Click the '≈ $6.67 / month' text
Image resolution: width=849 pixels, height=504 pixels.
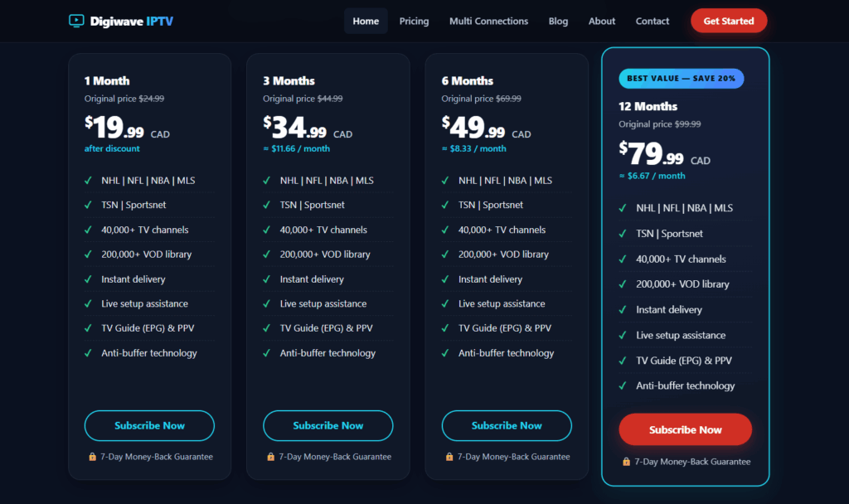click(x=652, y=176)
